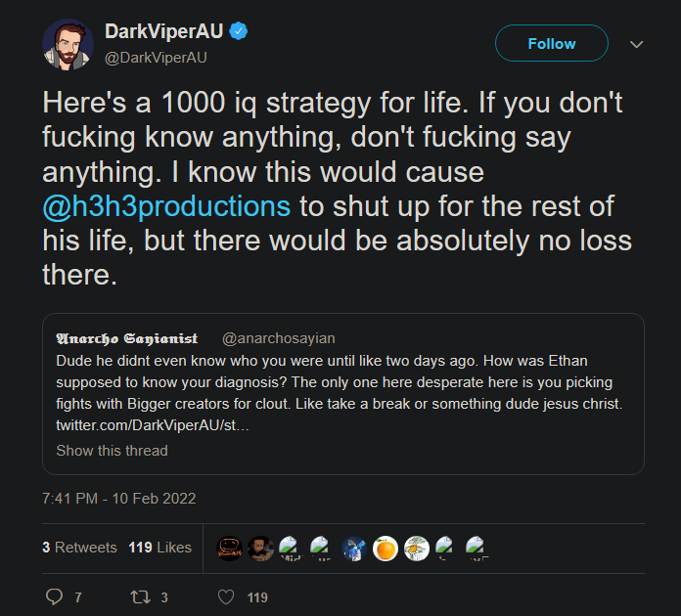Click the blue character liker avatar
681x616 pixels.
click(x=354, y=549)
